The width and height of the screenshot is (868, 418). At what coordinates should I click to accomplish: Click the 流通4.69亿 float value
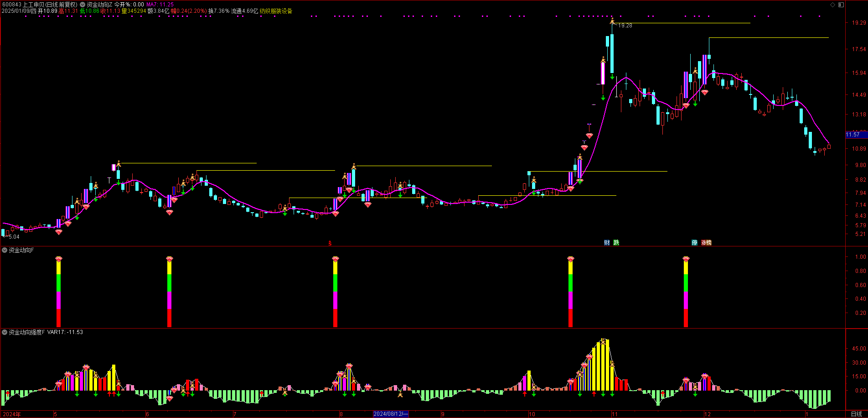click(x=244, y=11)
